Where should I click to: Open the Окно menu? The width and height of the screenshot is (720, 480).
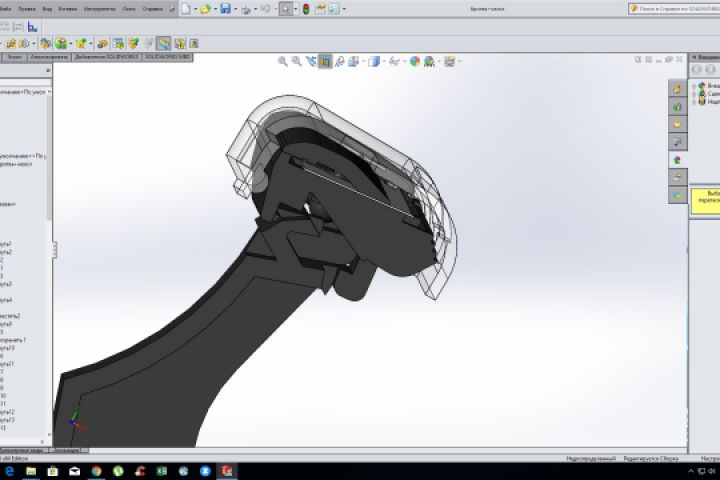coord(129,9)
